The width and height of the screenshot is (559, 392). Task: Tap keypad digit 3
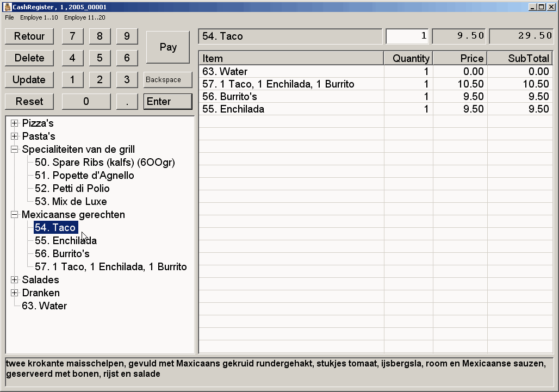coord(127,80)
